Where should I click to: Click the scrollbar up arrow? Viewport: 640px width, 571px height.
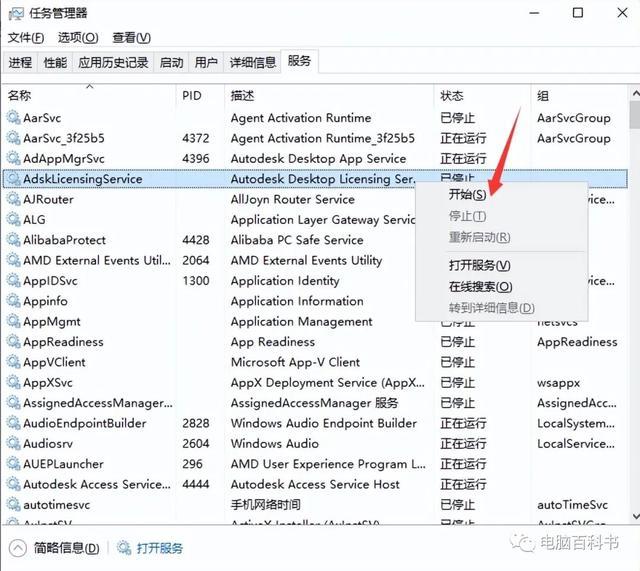coord(635,93)
